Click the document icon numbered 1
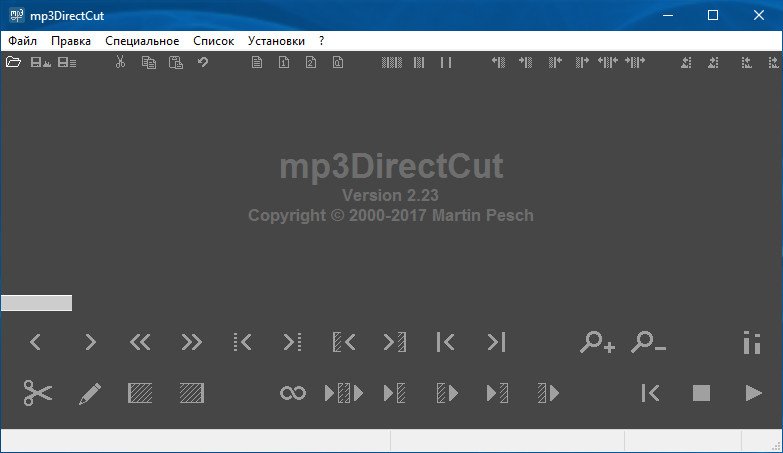 [284, 62]
